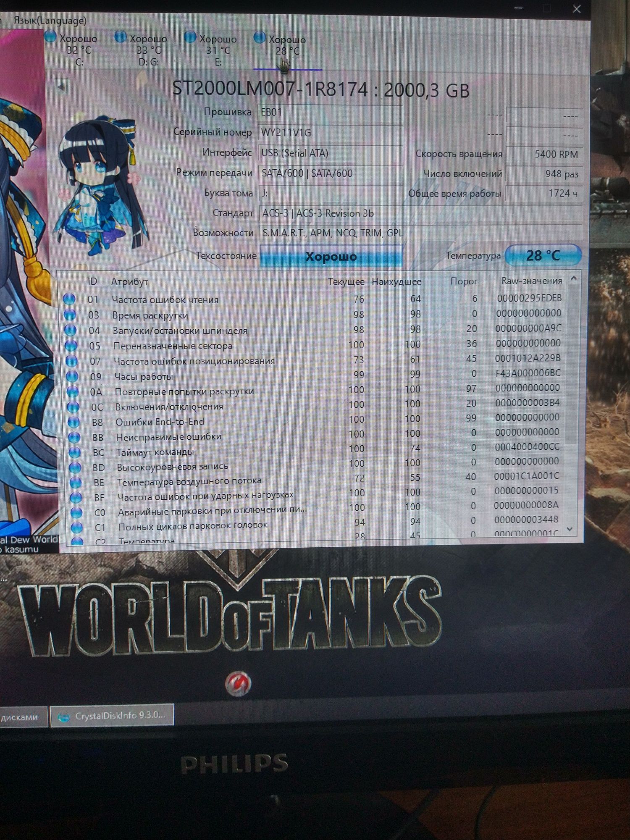Image resolution: width=630 pixels, height=840 pixels.
Task: Select the Частота ошибок чтения row
Action: pyautogui.click(x=313, y=299)
